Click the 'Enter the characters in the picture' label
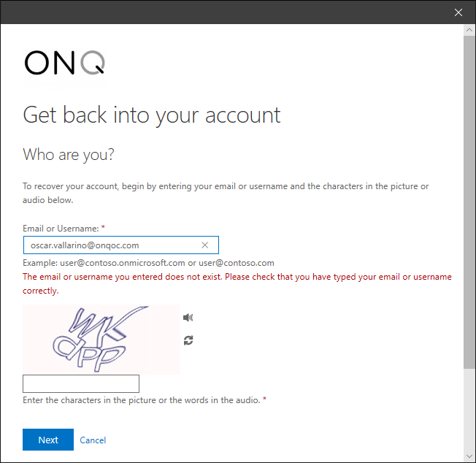 coord(142,400)
